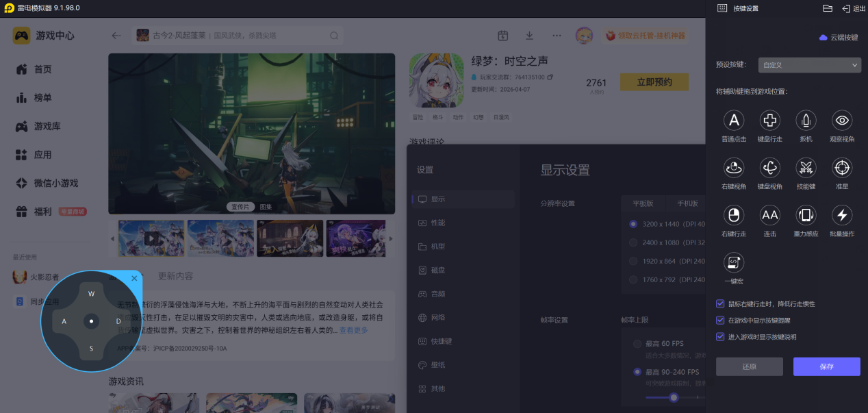Select the 键盘行走 D-pad icon
The height and width of the screenshot is (413, 868).
(x=770, y=121)
